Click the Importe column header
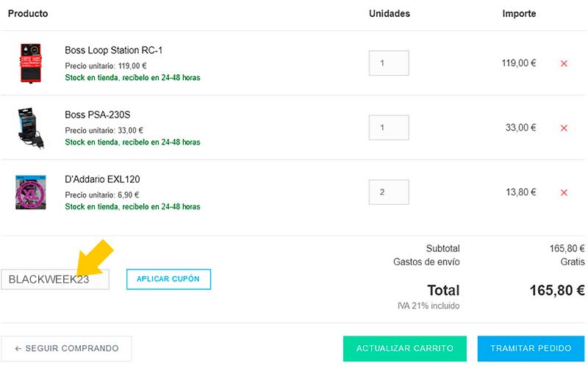The height and width of the screenshot is (368, 588). pyautogui.click(x=519, y=14)
